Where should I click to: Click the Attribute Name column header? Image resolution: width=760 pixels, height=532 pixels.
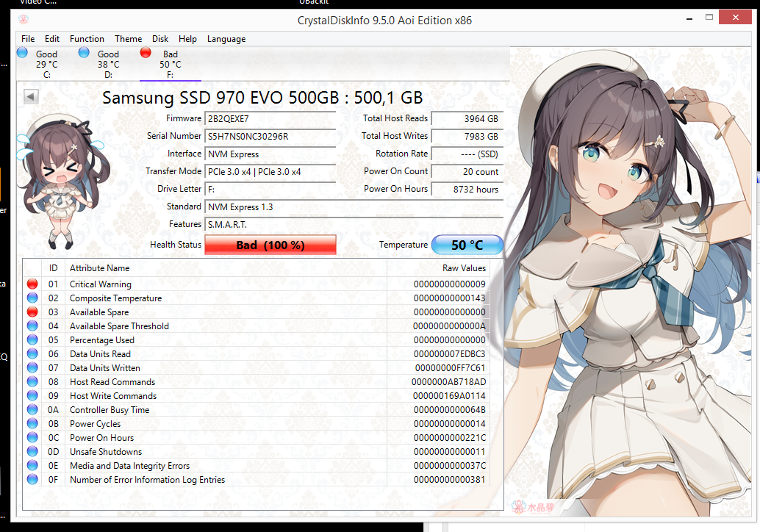pyautogui.click(x=226, y=268)
